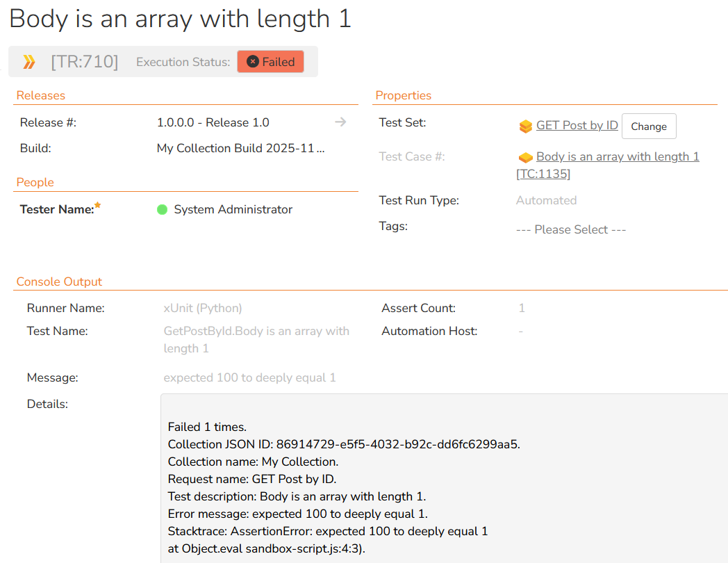Click the green status dot by System Administrator
This screenshot has width=728, height=563.
pyautogui.click(x=163, y=209)
